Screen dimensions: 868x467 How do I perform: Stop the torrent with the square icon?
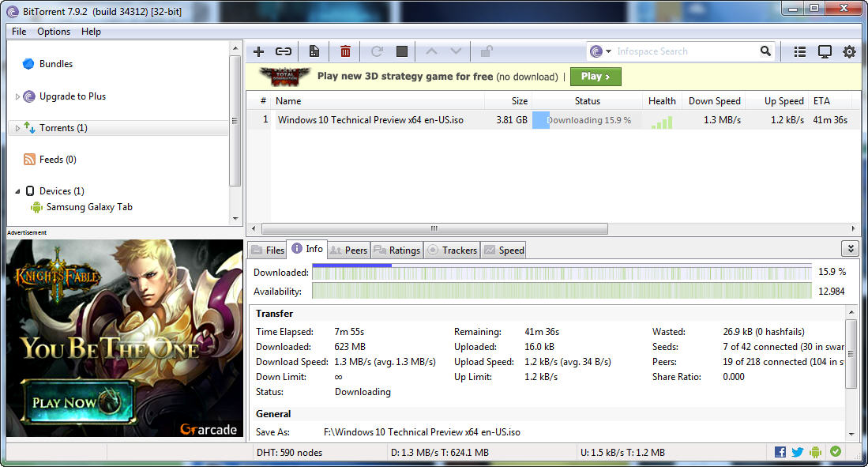[x=402, y=51]
